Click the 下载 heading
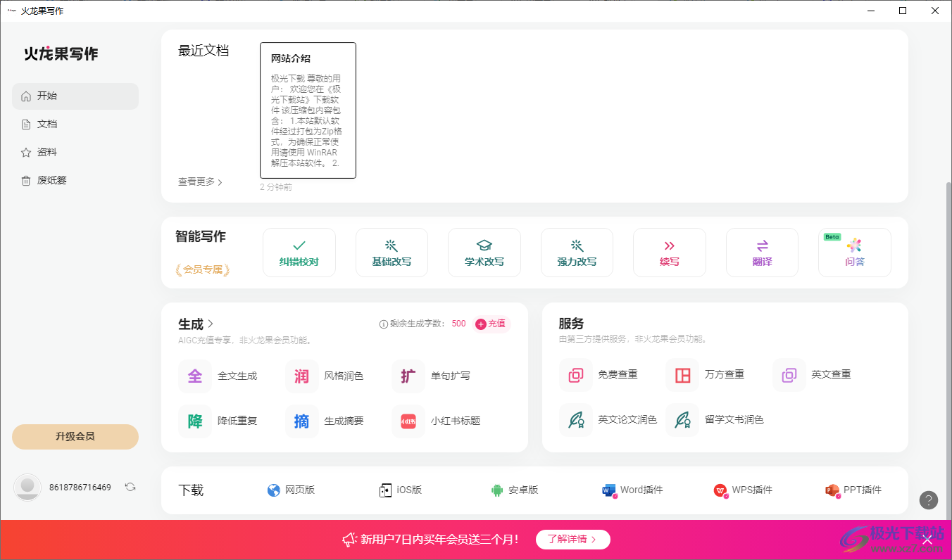The width and height of the screenshot is (952, 560). 191,490
